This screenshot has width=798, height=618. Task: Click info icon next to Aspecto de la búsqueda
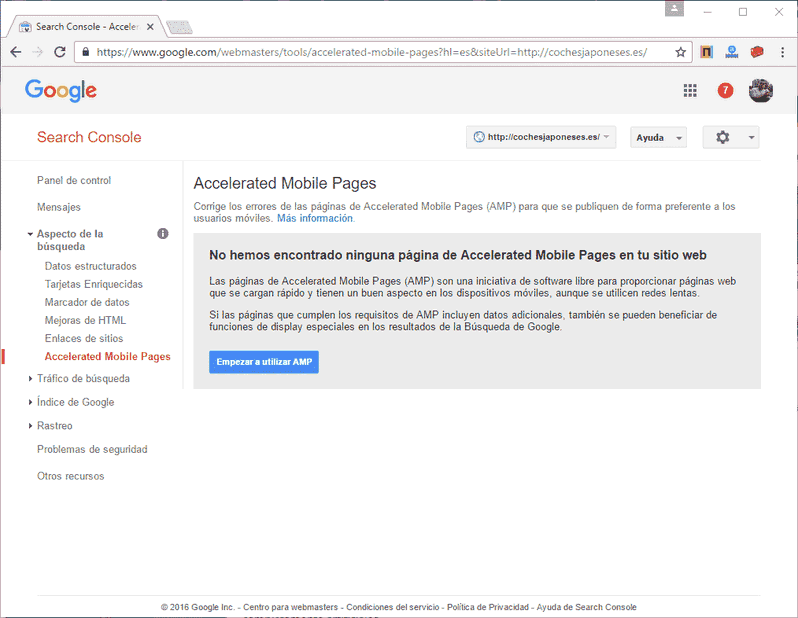(x=163, y=234)
